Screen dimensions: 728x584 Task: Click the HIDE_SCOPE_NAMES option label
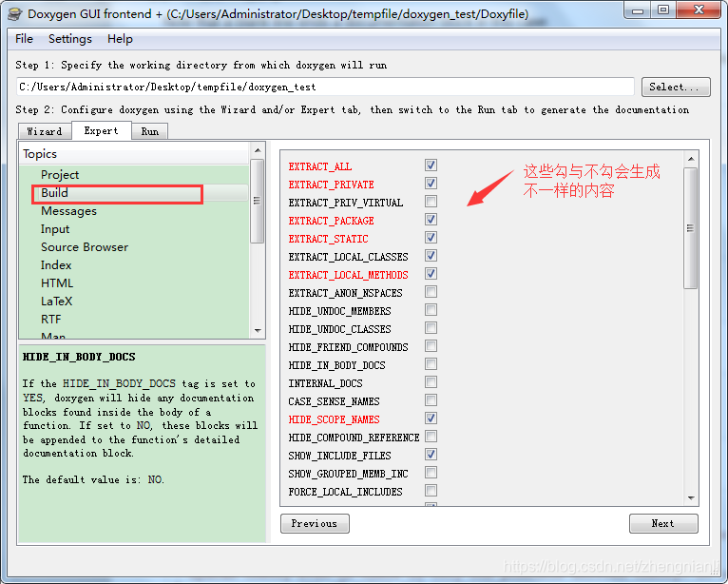click(x=334, y=420)
